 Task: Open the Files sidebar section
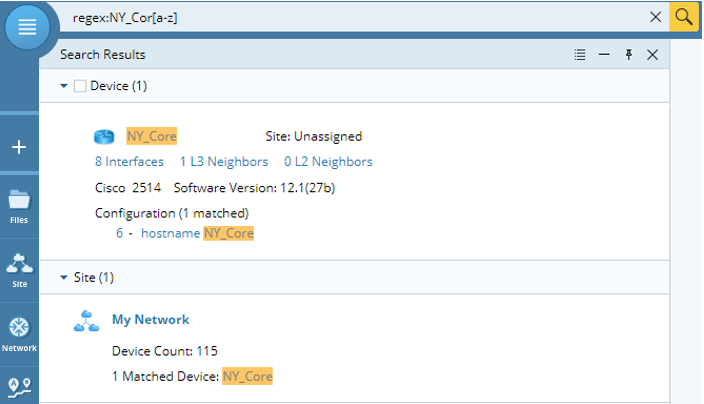[19, 206]
